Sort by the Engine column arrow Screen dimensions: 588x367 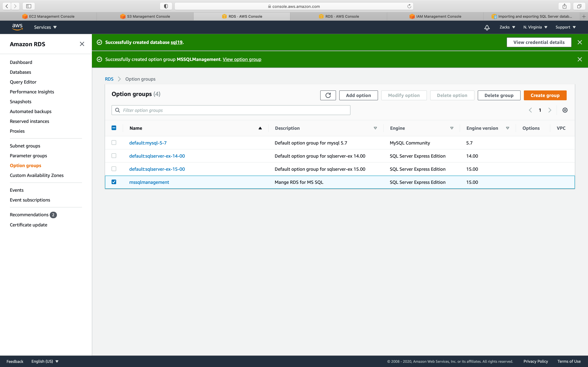click(x=452, y=128)
